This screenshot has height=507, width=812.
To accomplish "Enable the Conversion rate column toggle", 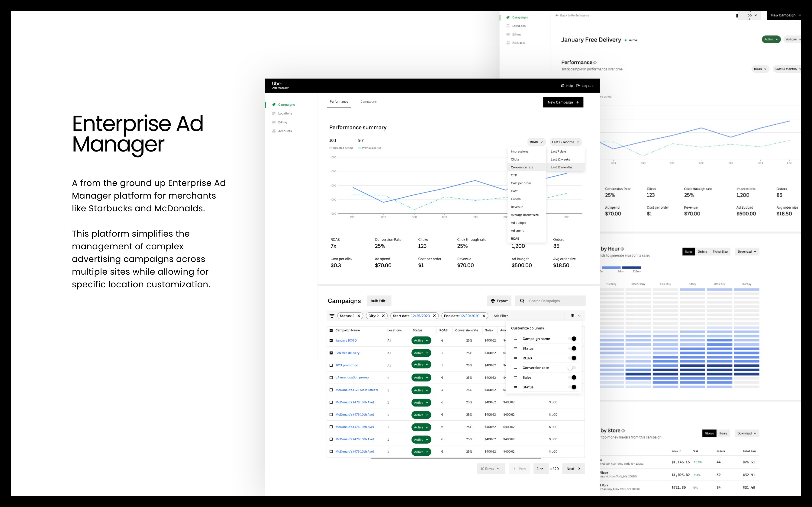I will pyautogui.click(x=572, y=368).
